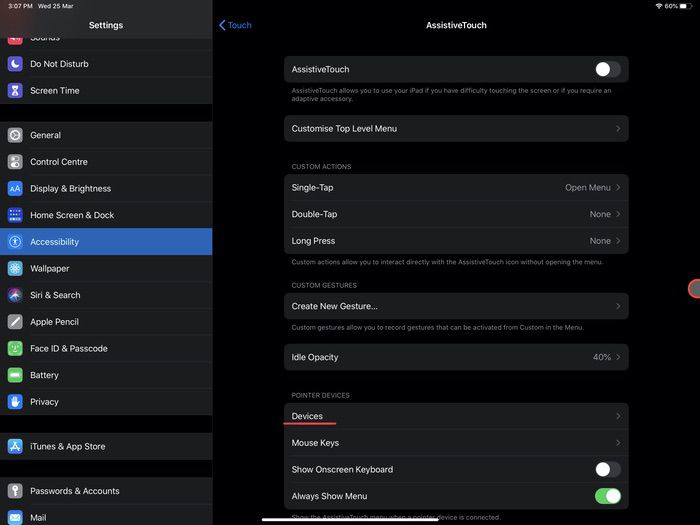This screenshot has width=700, height=525.
Task: Change Double-Tap action value None
Action: click(x=600, y=214)
